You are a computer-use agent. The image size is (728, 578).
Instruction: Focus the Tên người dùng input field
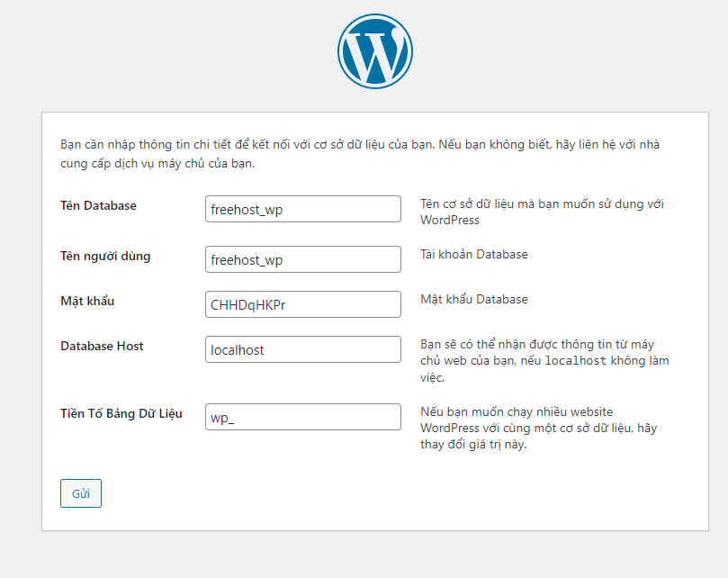(x=303, y=259)
